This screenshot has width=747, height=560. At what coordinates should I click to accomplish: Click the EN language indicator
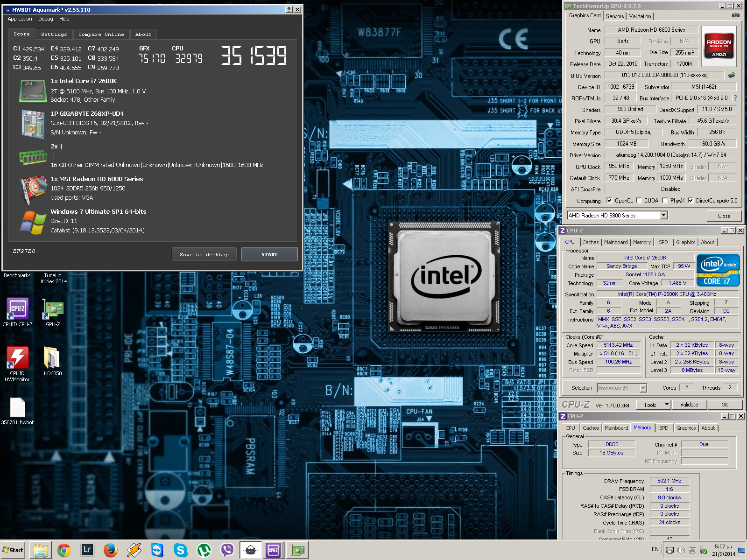(655, 549)
